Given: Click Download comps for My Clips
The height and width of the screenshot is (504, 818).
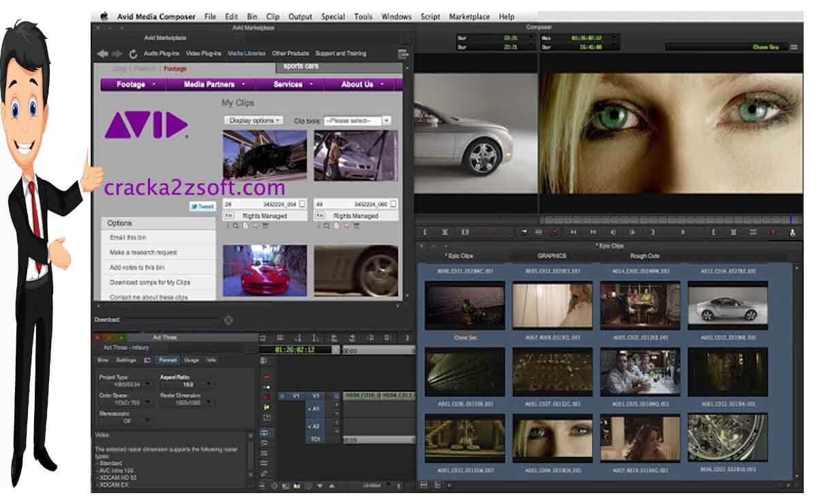Looking at the screenshot, I should pyautogui.click(x=150, y=283).
